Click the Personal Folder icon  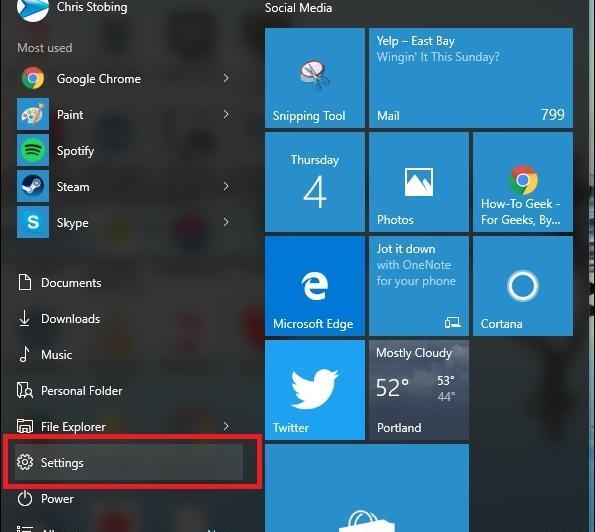(25, 390)
